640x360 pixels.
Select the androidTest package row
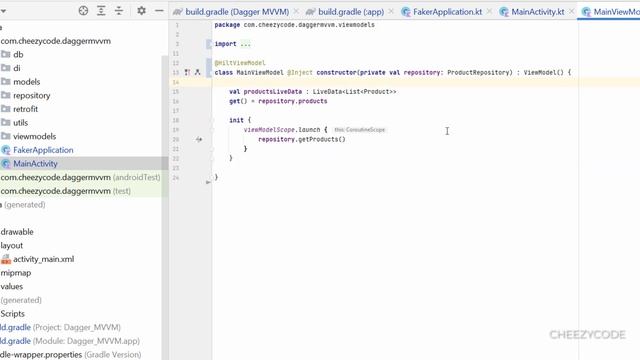click(80, 177)
